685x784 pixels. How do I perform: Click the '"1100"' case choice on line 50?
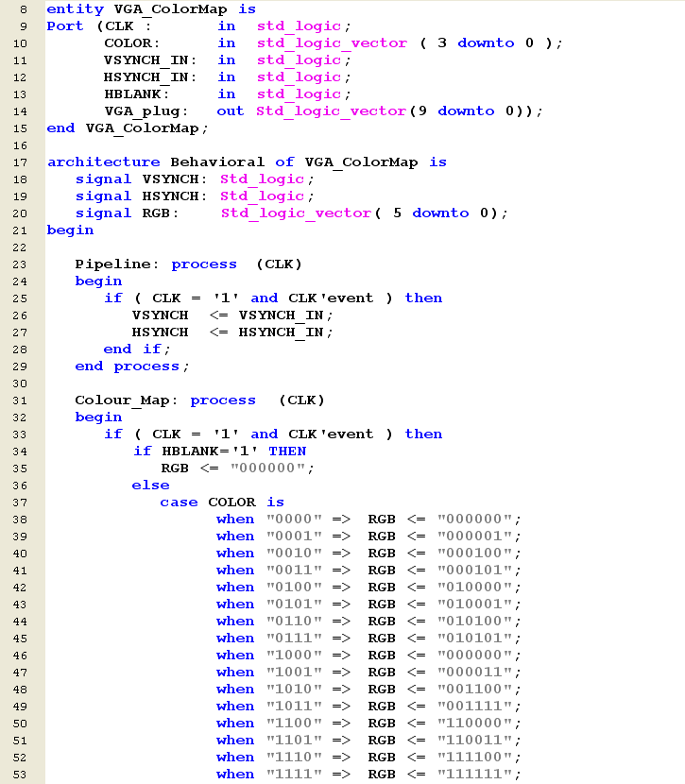[294, 723]
